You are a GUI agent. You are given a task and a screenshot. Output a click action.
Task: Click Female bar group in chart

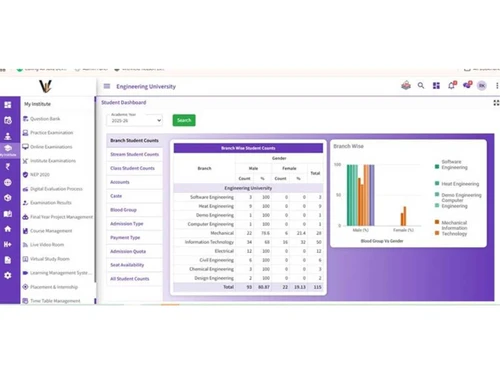pos(403,216)
